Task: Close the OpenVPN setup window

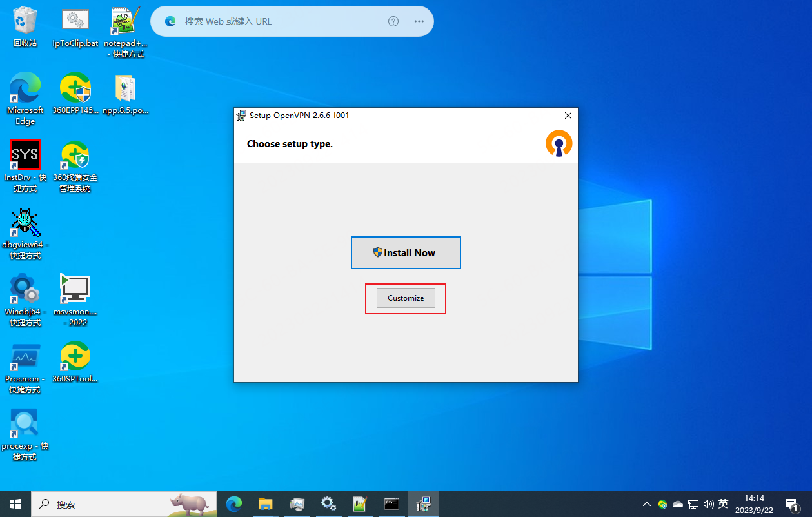Action: pos(568,116)
